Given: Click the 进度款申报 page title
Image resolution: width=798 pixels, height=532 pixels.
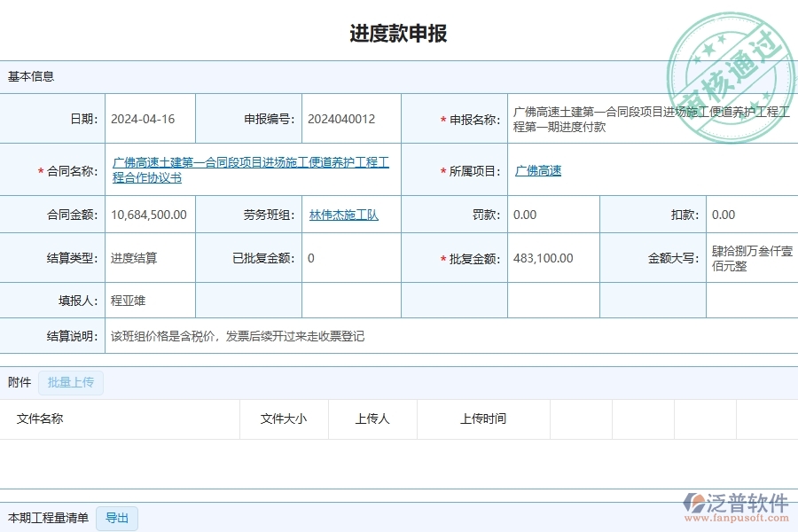Looking at the screenshot, I should click(x=399, y=33).
